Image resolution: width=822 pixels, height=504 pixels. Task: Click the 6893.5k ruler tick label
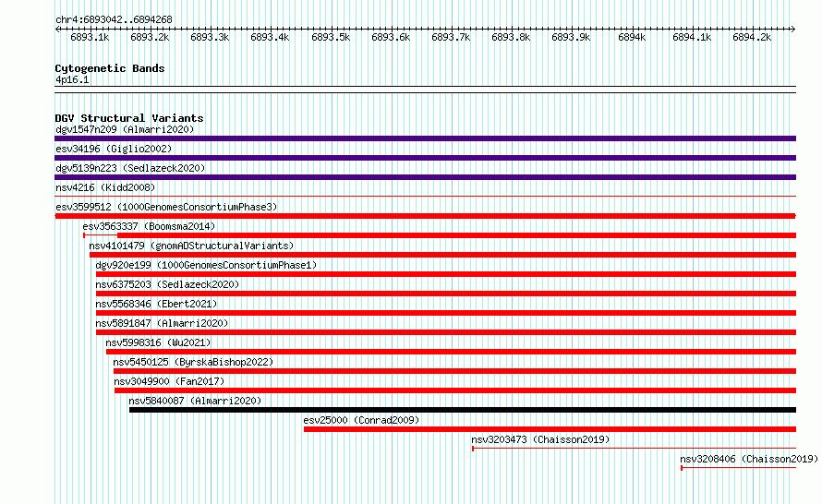(x=331, y=38)
